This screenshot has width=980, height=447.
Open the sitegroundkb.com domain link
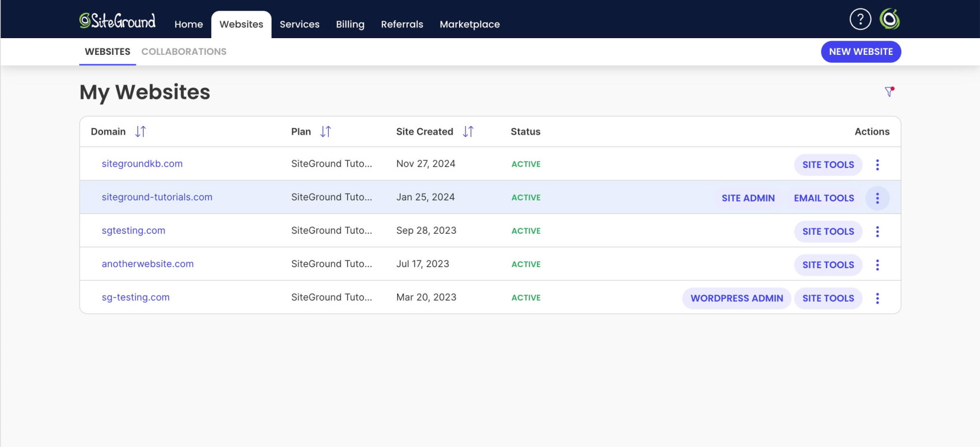click(142, 164)
